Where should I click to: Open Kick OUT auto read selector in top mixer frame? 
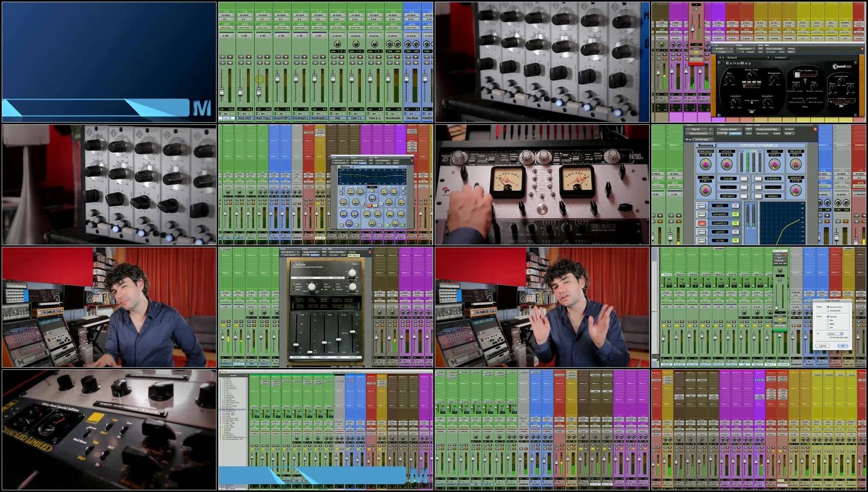point(245,28)
